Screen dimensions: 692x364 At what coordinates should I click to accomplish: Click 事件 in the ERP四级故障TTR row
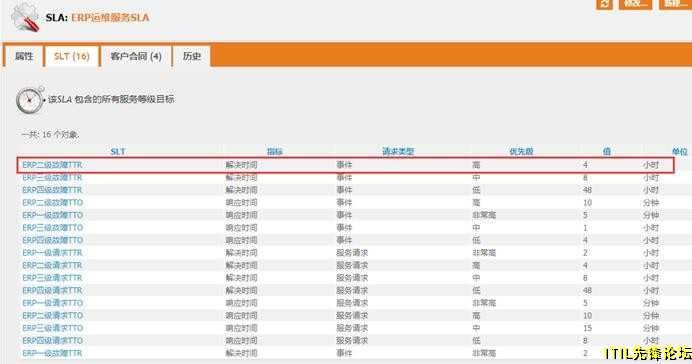344,190
